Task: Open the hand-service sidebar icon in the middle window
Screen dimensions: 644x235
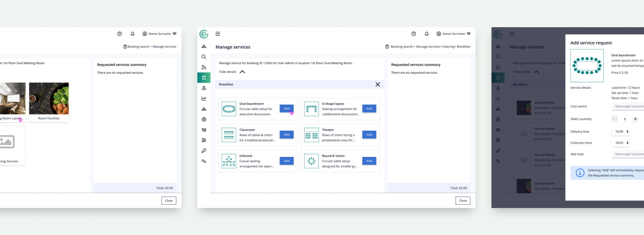Action: click(x=204, y=88)
